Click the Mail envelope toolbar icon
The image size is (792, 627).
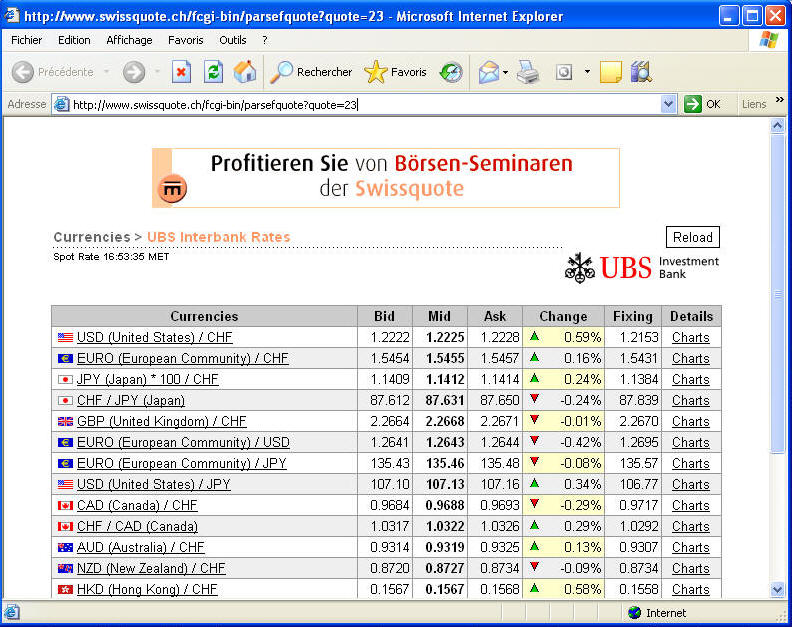point(489,72)
